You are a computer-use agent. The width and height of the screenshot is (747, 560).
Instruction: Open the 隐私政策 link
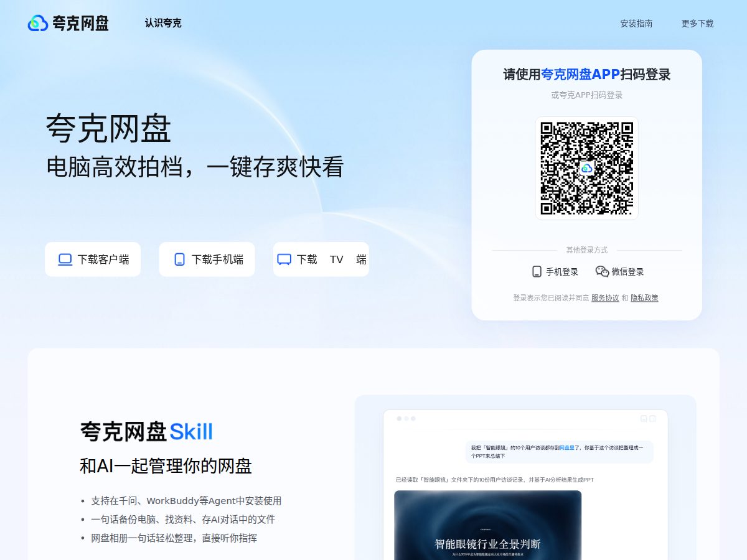(x=644, y=298)
